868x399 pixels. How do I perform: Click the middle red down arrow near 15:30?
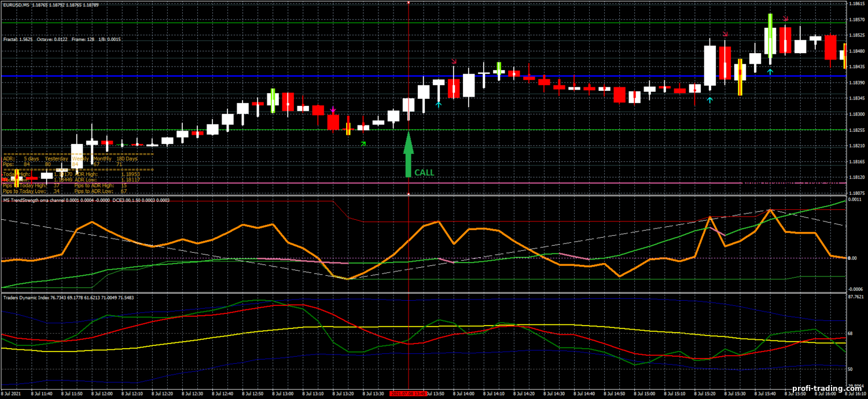(726, 34)
